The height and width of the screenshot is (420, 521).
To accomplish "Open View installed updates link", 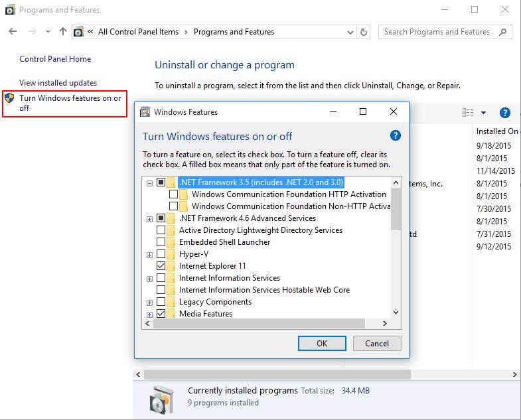I will tap(58, 83).
